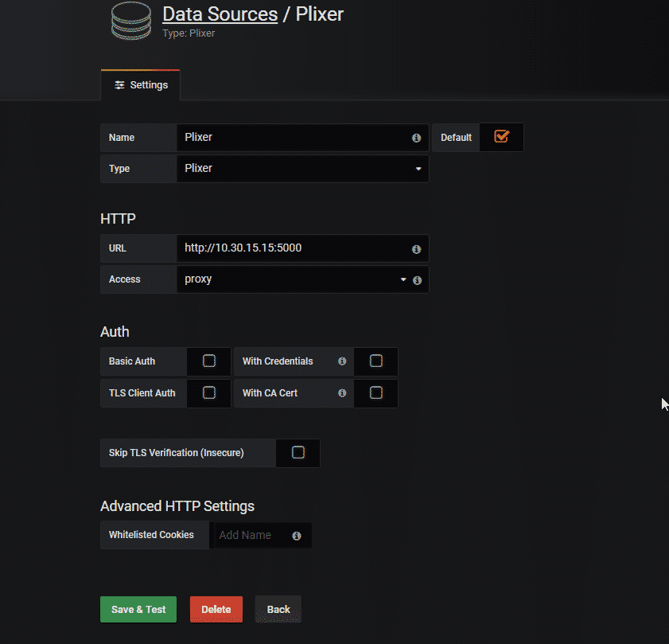
Task: Click the 'Skip TLS Verification (Insecure)' label
Action: click(x=177, y=453)
